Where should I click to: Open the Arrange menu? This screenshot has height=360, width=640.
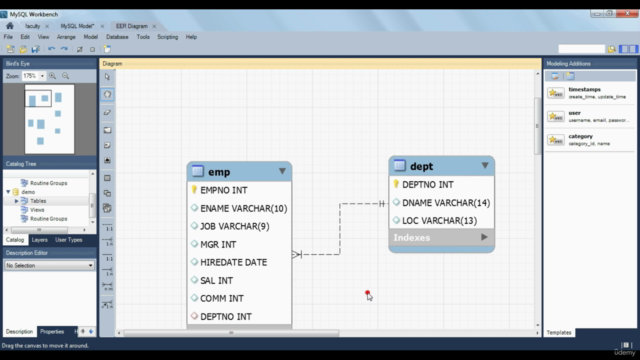click(66, 37)
